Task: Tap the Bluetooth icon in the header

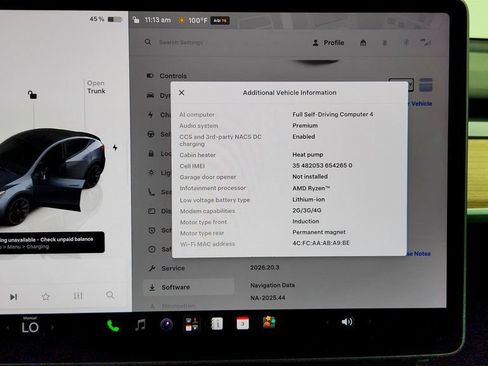Action: (x=406, y=43)
